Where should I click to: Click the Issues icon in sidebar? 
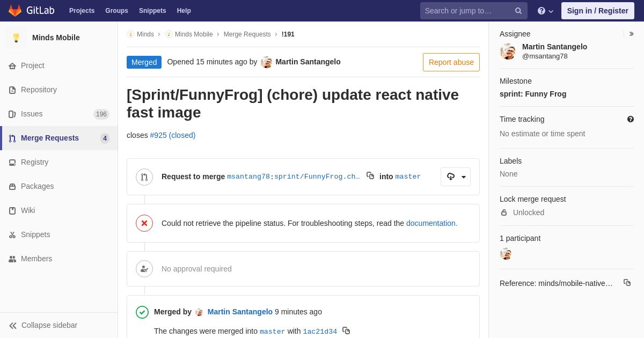(x=12, y=114)
